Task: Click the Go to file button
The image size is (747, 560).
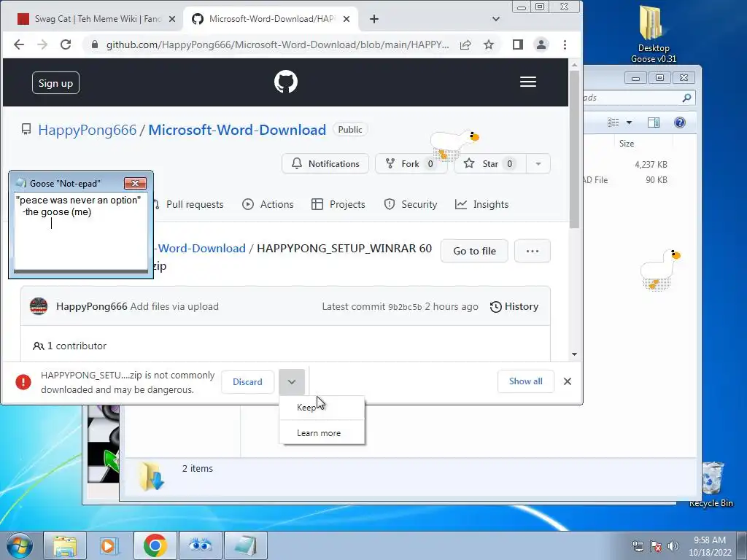Action: (474, 251)
